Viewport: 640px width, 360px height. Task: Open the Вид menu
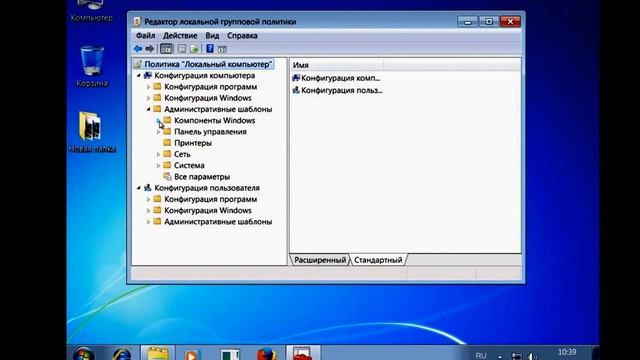point(212,36)
